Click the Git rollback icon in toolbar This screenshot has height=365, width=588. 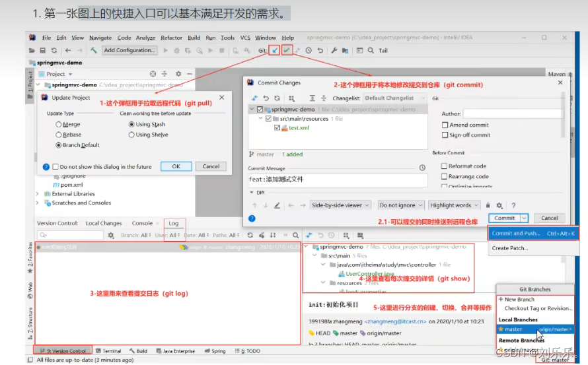click(x=320, y=50)
